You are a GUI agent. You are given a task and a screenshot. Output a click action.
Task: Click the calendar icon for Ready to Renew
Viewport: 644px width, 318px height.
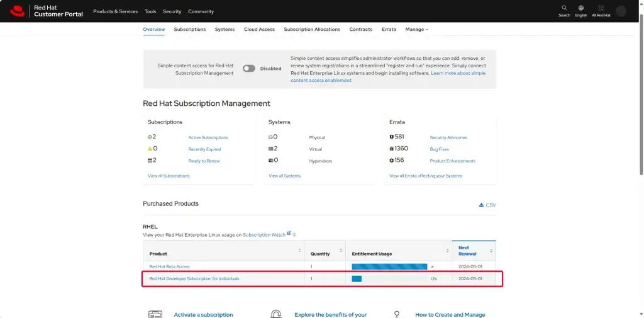tap(150, 161)
